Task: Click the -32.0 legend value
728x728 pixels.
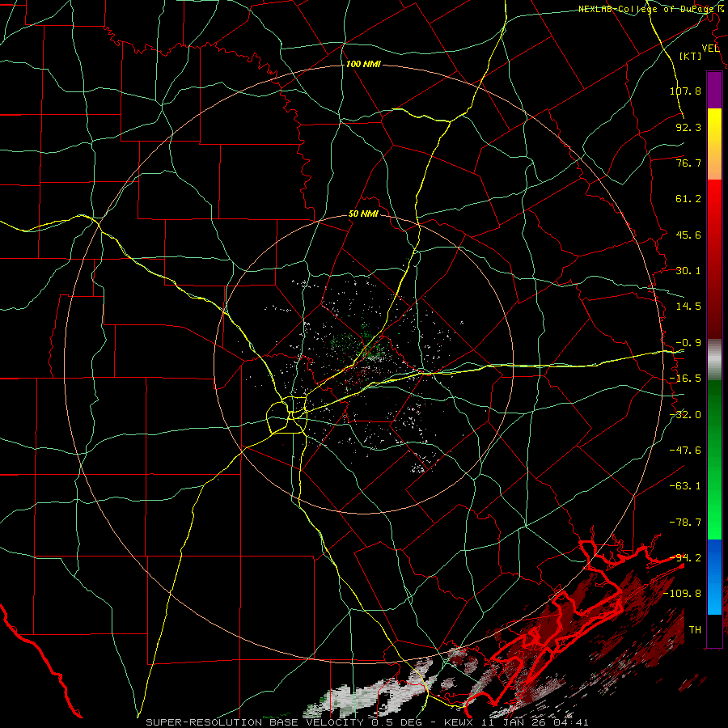Action: point(685,415)
